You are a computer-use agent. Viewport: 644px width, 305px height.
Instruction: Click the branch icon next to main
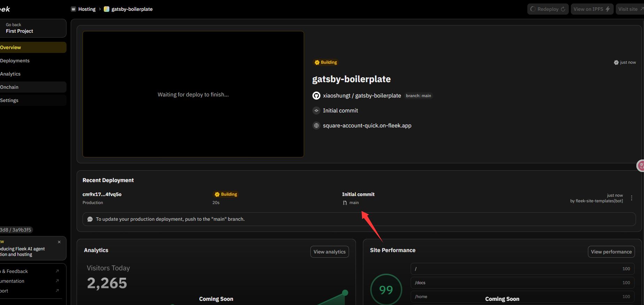click(x=345, y=203)
